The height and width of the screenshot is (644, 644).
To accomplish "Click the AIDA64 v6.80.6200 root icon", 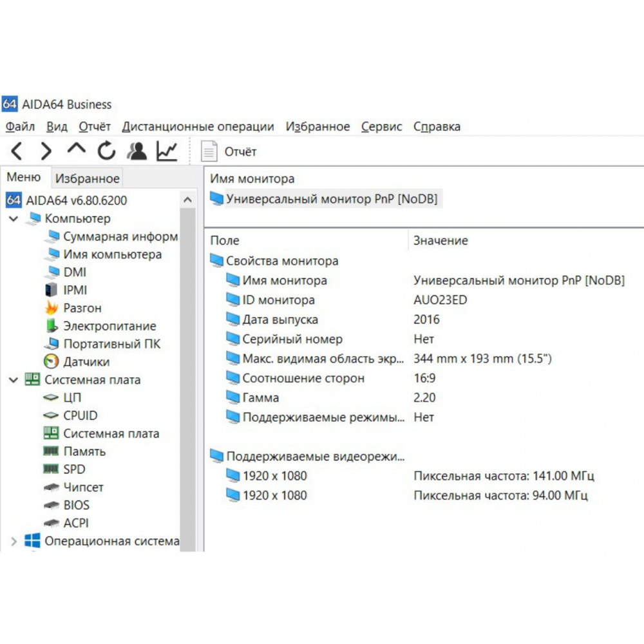I will 13,200.
